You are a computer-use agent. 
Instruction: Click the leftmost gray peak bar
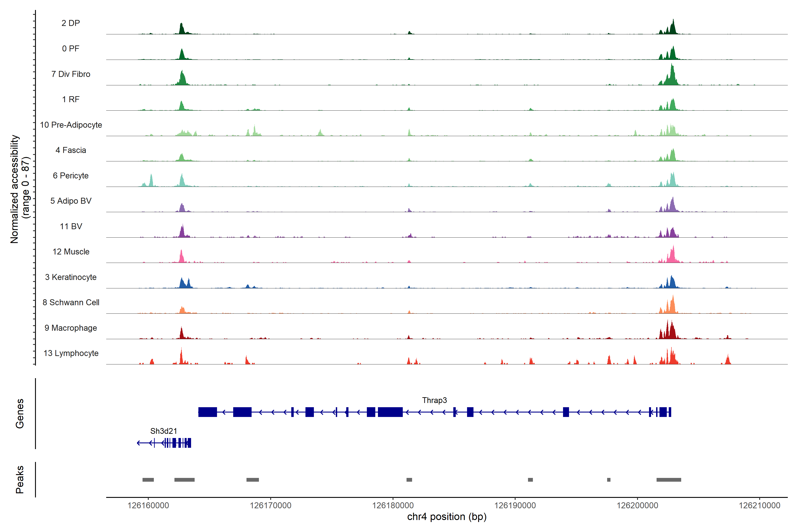[x=148, y=480]
